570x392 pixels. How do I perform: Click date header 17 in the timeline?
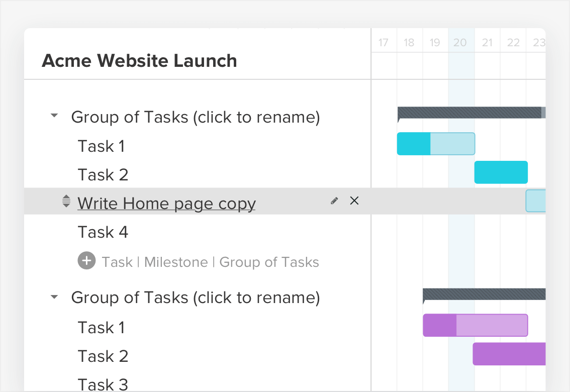384,43
